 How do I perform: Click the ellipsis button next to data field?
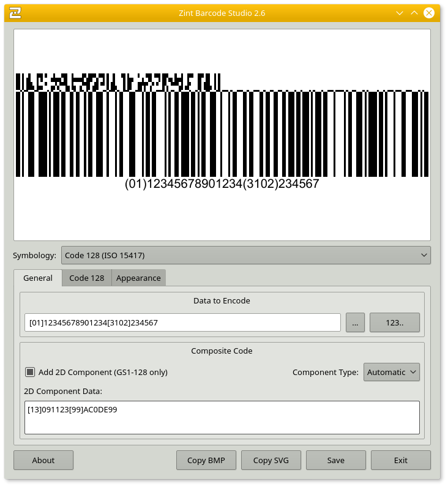[355, 322]
